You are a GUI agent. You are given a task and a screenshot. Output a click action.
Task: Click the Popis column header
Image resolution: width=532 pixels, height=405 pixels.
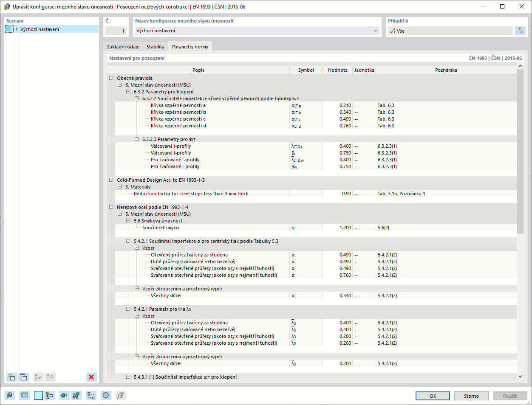pos(198,70)
